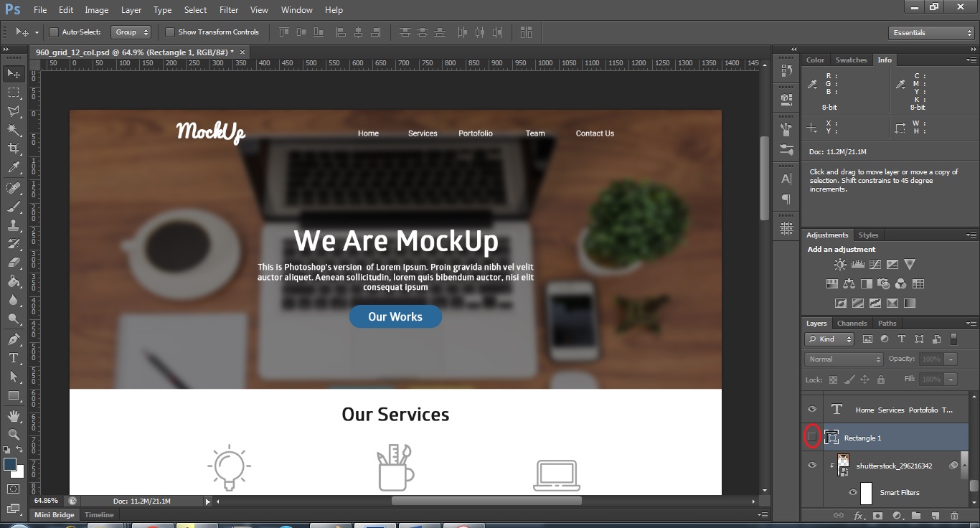Select the Brush tool

14,207
